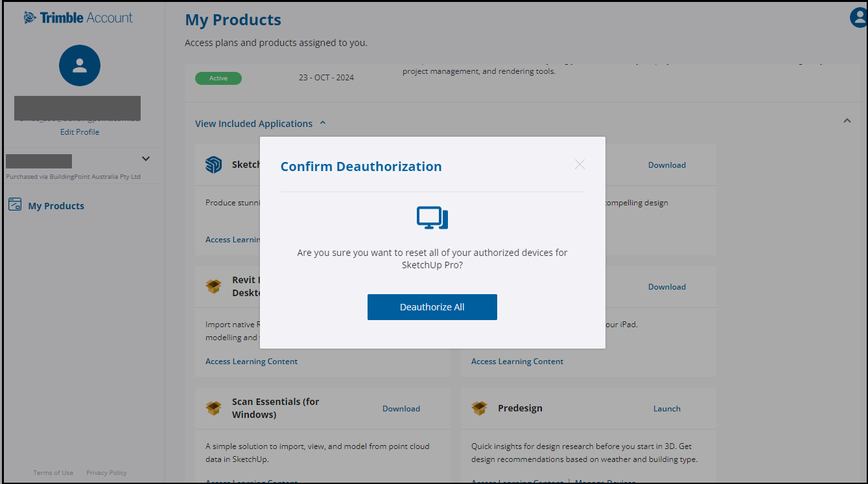Collapse the View Included Applications section
Screen dimensions: 868x484
coord(261,124)
